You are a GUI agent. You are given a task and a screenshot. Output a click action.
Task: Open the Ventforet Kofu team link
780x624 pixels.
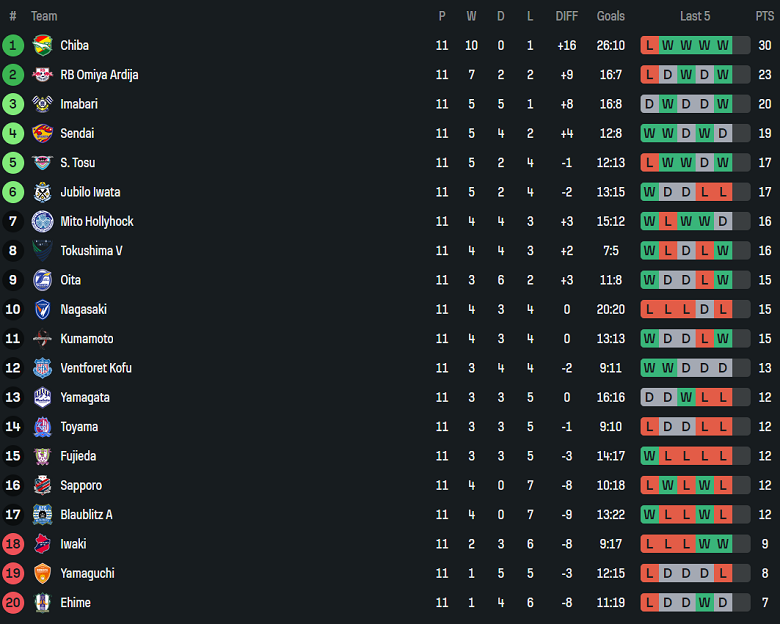[x=96, y=368]
